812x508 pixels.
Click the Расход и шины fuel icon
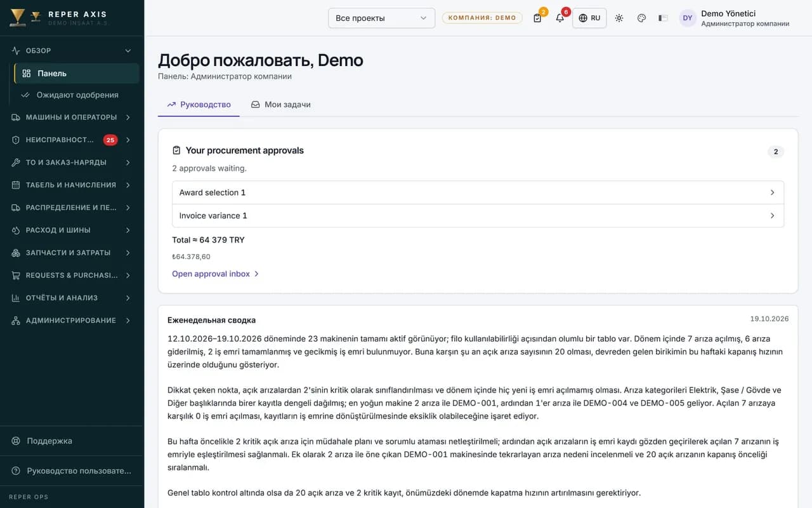[x=16, y=230]
